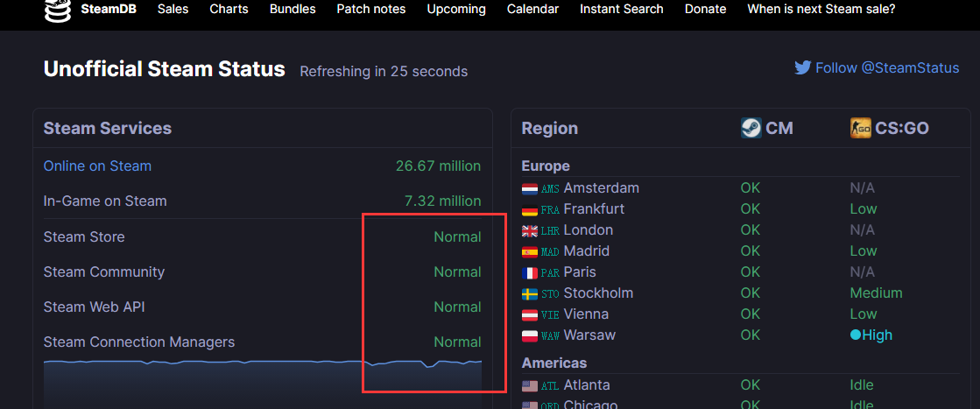Open Instant Search in navigation
Image resolution: width=980 pixels, height=409 pixels.
tap(621, 9)
